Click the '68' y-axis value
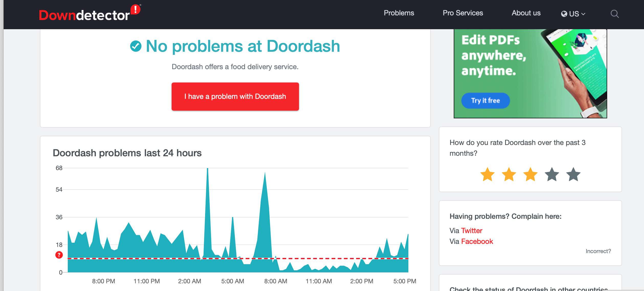 (x=59, y=168)
